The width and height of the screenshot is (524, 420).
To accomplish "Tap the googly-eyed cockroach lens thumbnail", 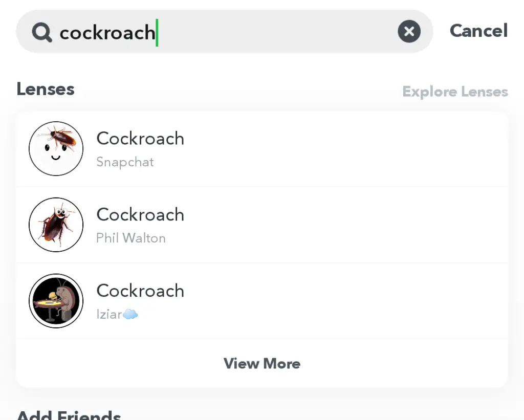I will click(x=56, y=225).
